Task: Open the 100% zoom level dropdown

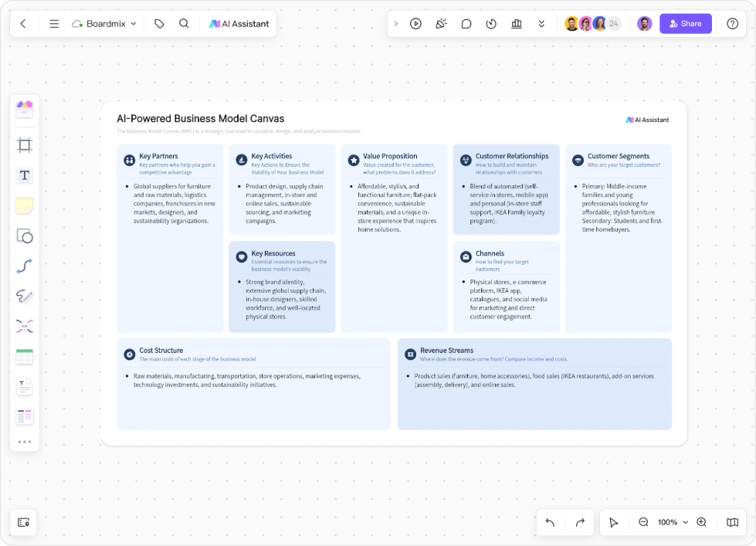Action: [673, 522]
